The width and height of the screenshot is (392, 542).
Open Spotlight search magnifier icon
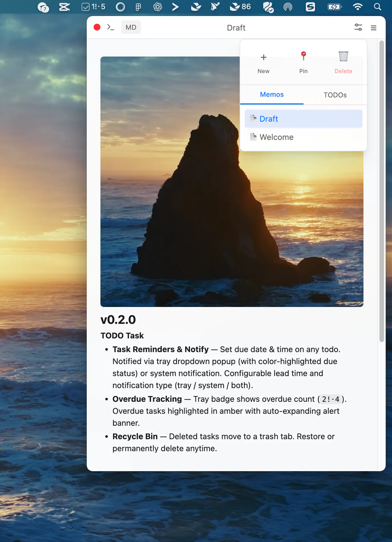tap(377, 7)
